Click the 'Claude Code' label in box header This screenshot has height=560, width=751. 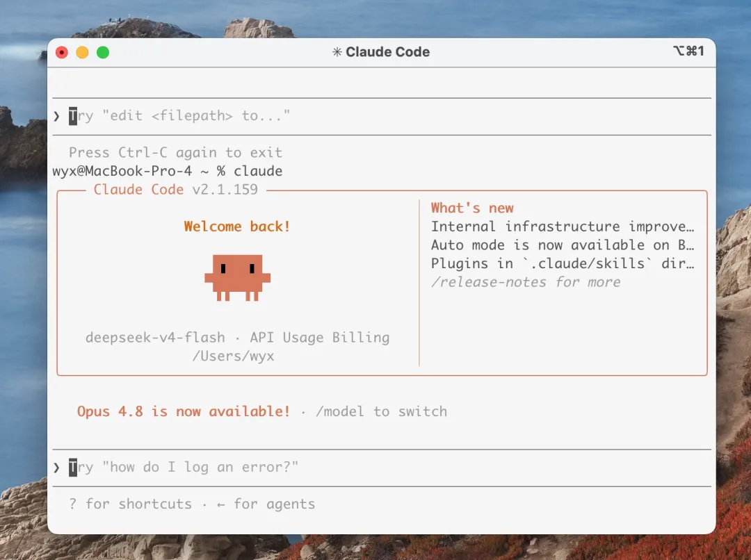click(138, 190)
